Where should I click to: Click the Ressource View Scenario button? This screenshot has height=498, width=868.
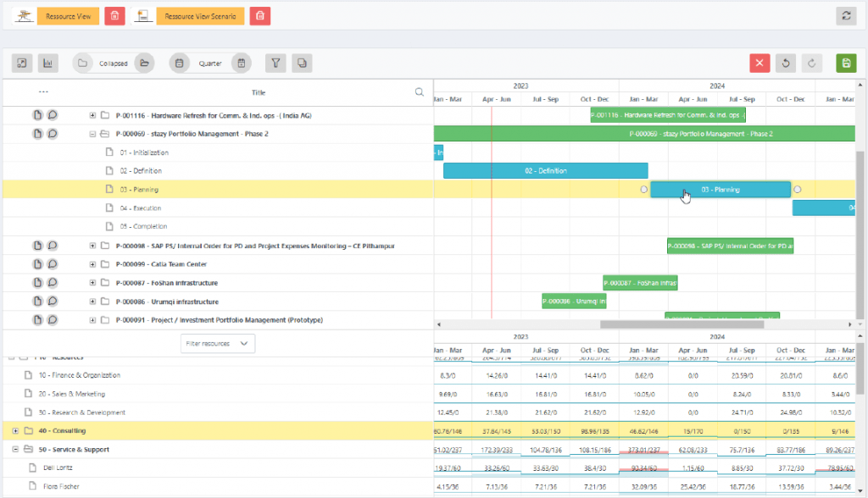[x=200, y=15]
